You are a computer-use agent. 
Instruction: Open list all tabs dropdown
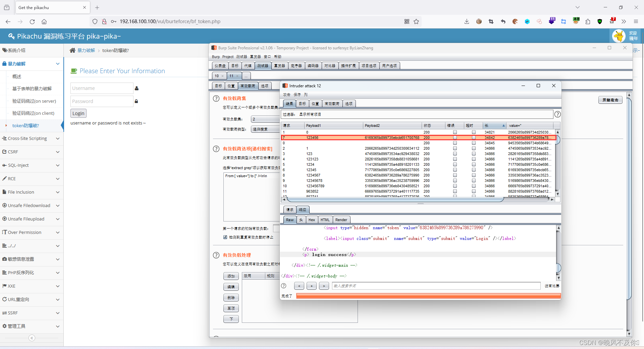[577, 7]
